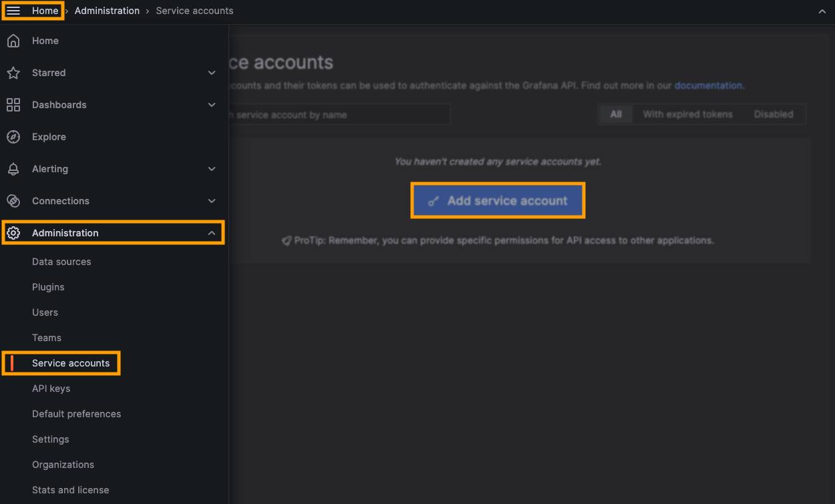This screenshot has width=835, height=504.
Task: Filter by With expired tokens
Action: (x=687, y=114)
